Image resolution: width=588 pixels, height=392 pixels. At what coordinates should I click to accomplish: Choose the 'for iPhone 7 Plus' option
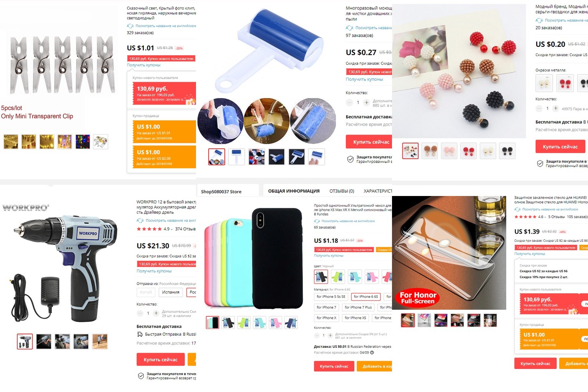point(358,307)
